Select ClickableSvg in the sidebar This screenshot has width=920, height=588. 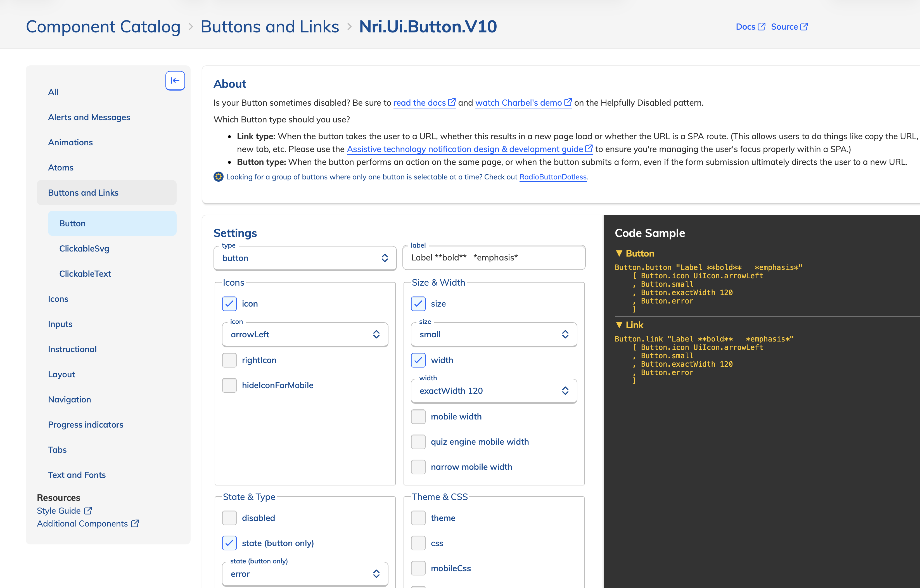click(84, 249)
